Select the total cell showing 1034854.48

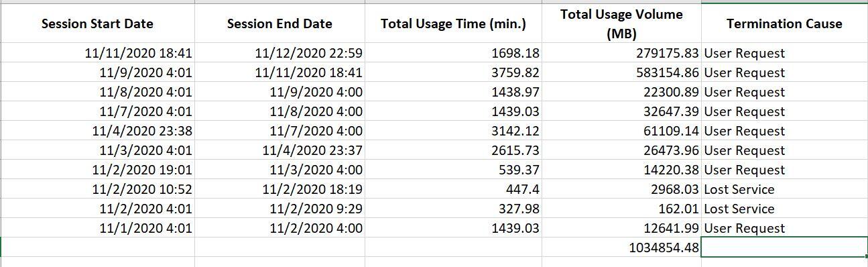pyautogui.click(x=621, y=248)
